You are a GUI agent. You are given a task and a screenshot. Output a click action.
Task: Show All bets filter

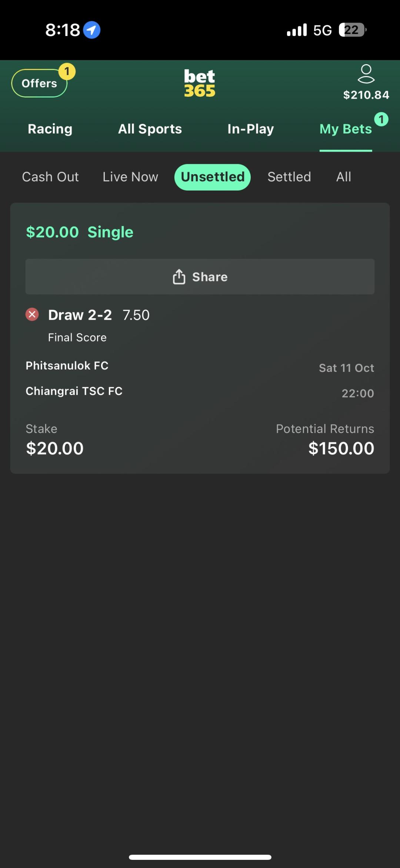tap(344, 177)
